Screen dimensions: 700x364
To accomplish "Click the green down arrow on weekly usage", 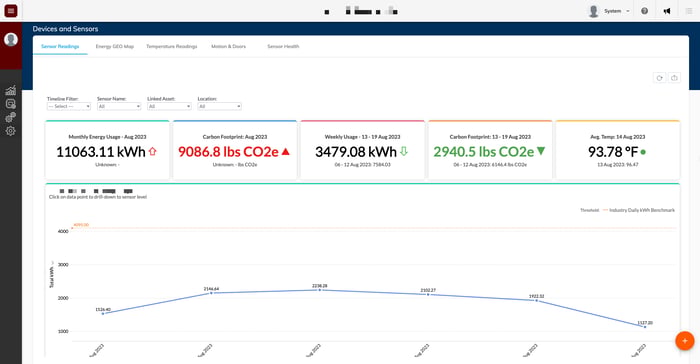I will [404, 151].
